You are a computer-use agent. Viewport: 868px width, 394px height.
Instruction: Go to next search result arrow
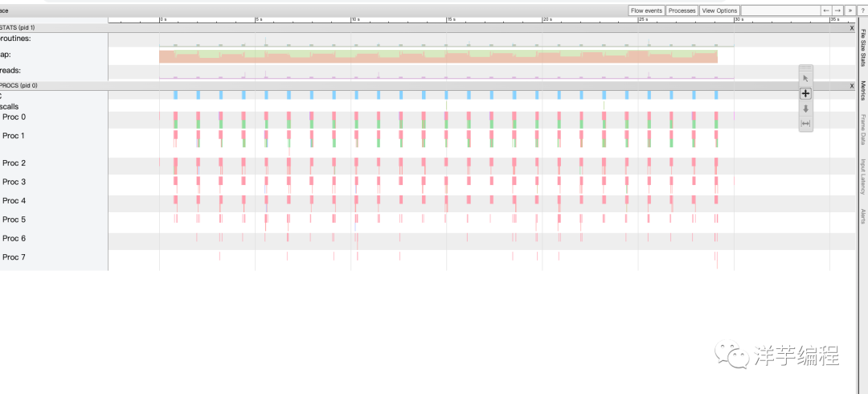(837, 10)
